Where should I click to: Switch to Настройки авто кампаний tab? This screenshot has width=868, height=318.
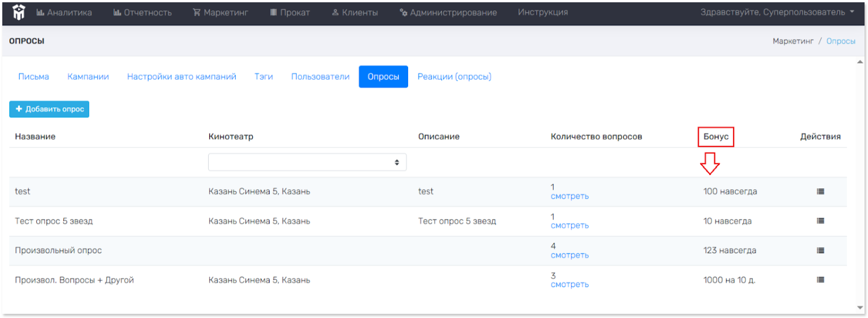pos(182,76)
